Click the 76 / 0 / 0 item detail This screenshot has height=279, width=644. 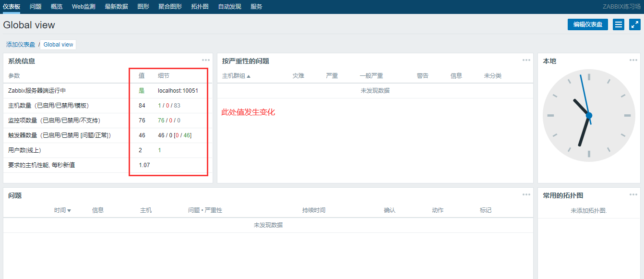(x=169, y=121)
